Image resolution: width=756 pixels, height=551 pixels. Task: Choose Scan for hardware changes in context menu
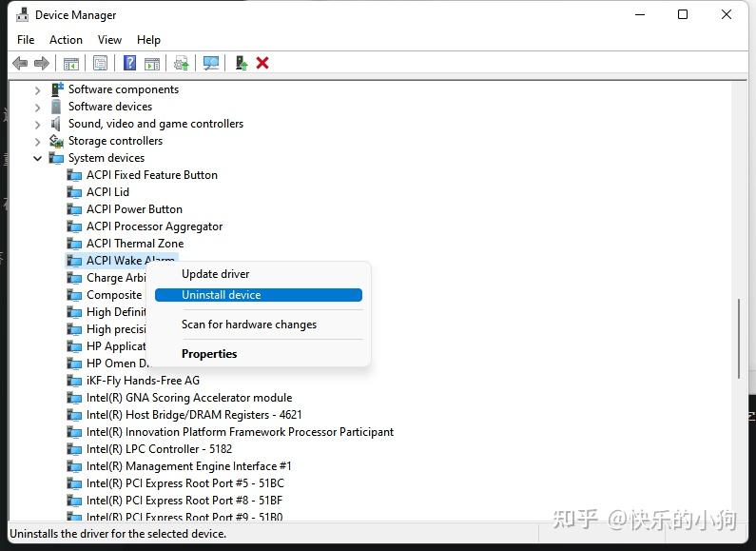(259, 325)
